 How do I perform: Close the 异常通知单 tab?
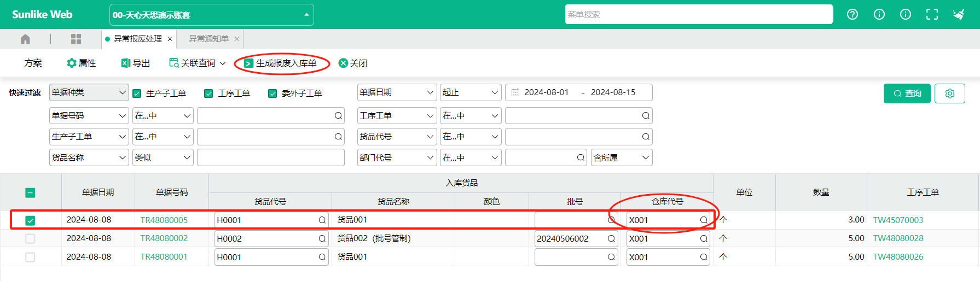tap(237, 39)
